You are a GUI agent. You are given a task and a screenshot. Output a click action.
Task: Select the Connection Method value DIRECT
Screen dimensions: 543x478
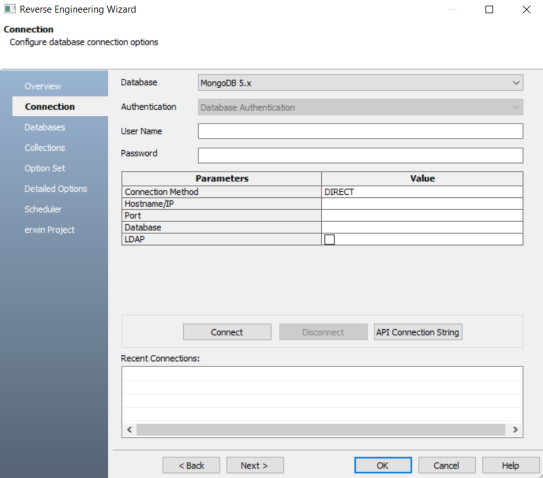422,192
